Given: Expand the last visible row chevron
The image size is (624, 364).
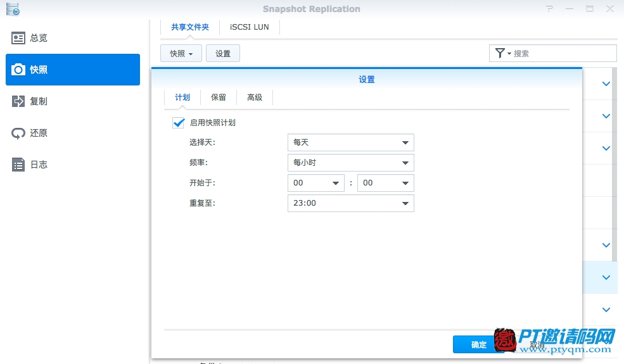Looking at the screenshot, I should 606,310.
